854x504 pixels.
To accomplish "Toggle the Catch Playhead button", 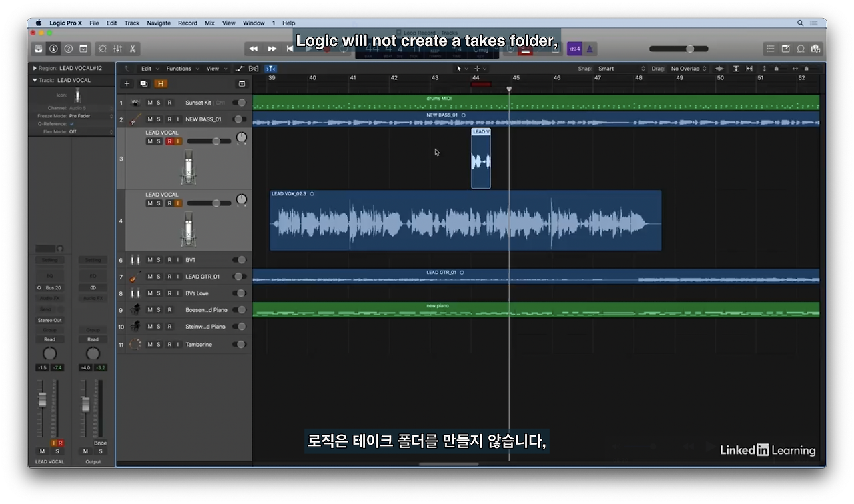I will (x=270, y=69).
